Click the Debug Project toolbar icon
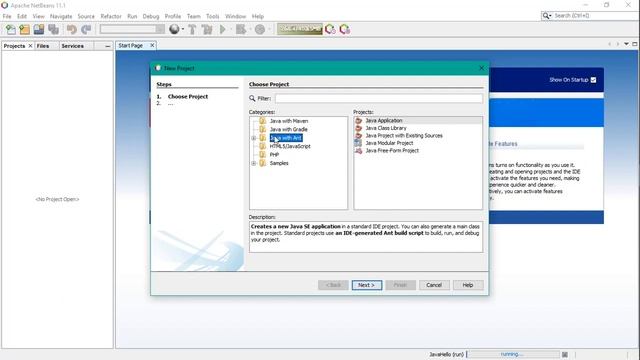640x360 pixels. click(241, 29)
